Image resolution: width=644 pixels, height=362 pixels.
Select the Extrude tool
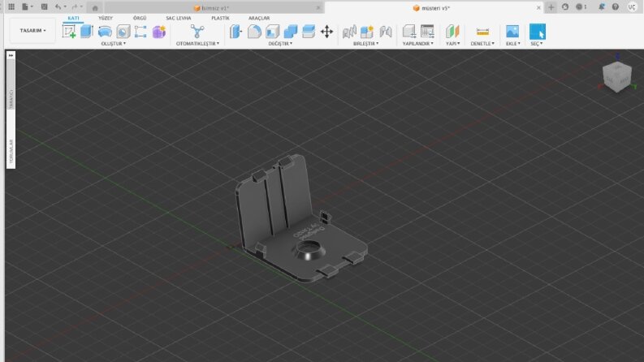(87, 32)
